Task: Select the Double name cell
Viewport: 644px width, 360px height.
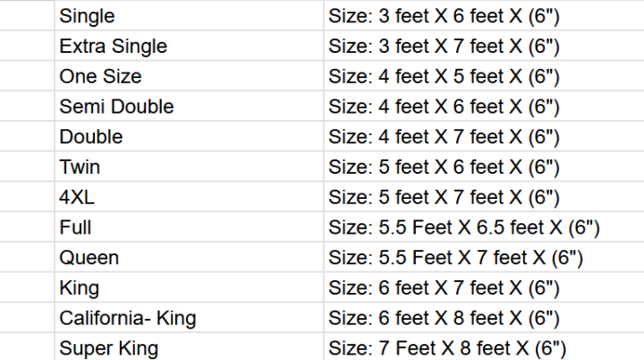Action: click(189, 136)
